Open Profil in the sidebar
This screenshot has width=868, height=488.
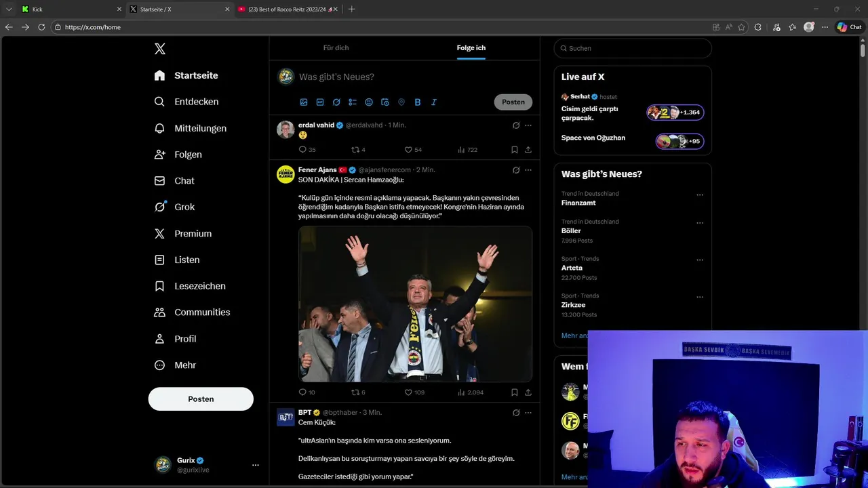175,339
